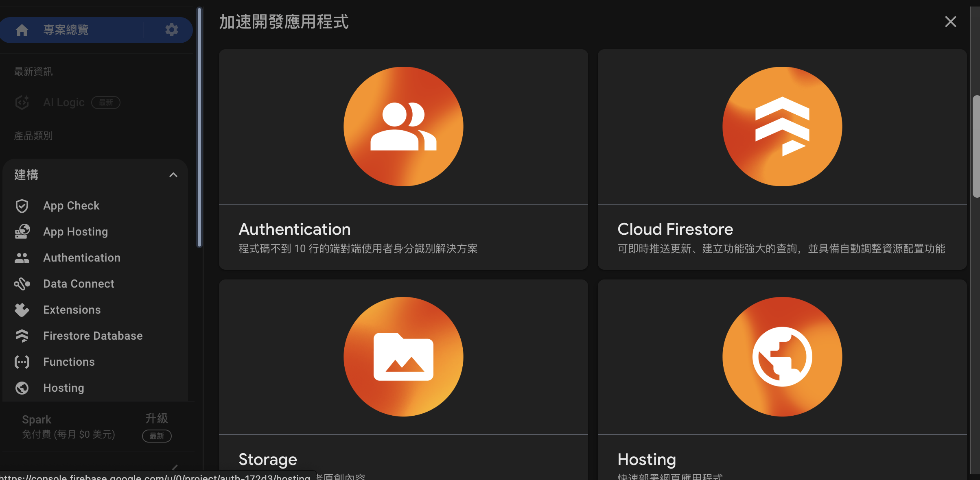Click the App Hosting sidebar icon

(22, 232)
